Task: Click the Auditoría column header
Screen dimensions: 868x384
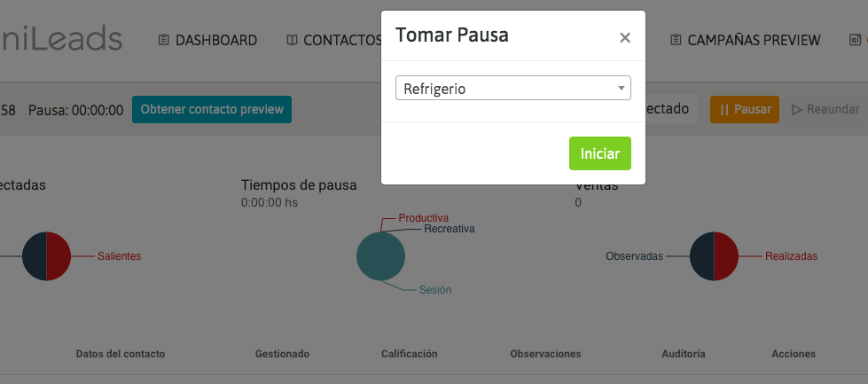Action: (x=684, y=354)
